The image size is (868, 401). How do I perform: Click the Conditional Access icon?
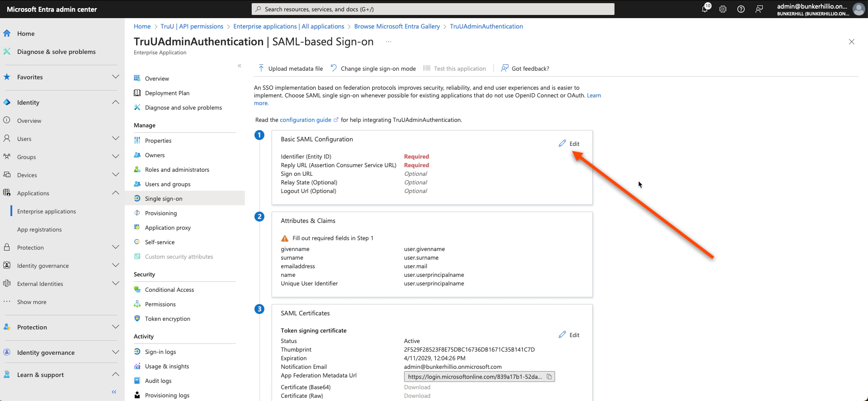point(137,290)
